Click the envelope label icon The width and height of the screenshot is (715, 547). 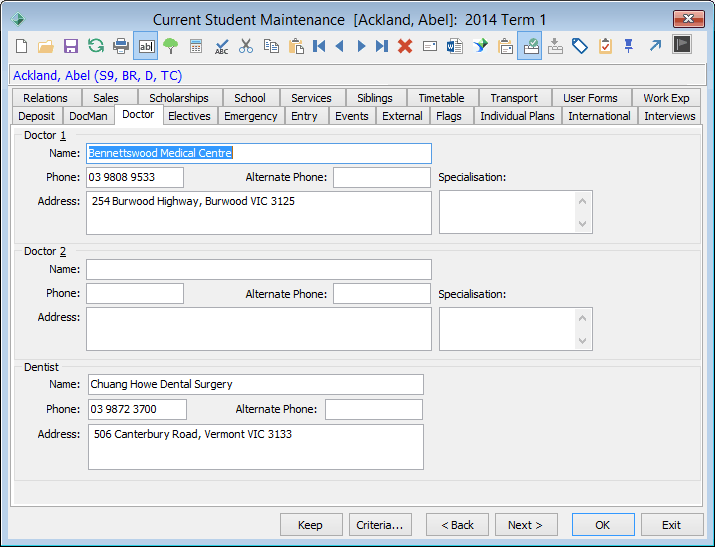pos(430,46)
